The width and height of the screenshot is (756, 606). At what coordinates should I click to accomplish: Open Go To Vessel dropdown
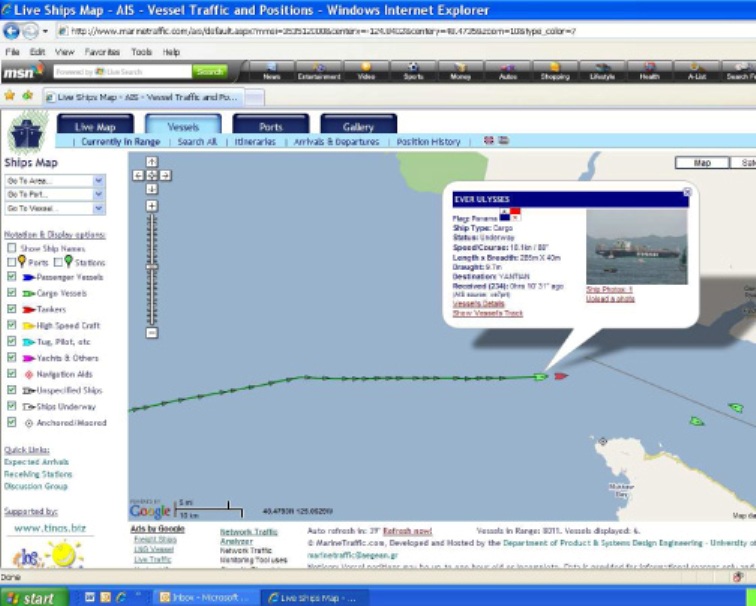(x=55, y=208)
